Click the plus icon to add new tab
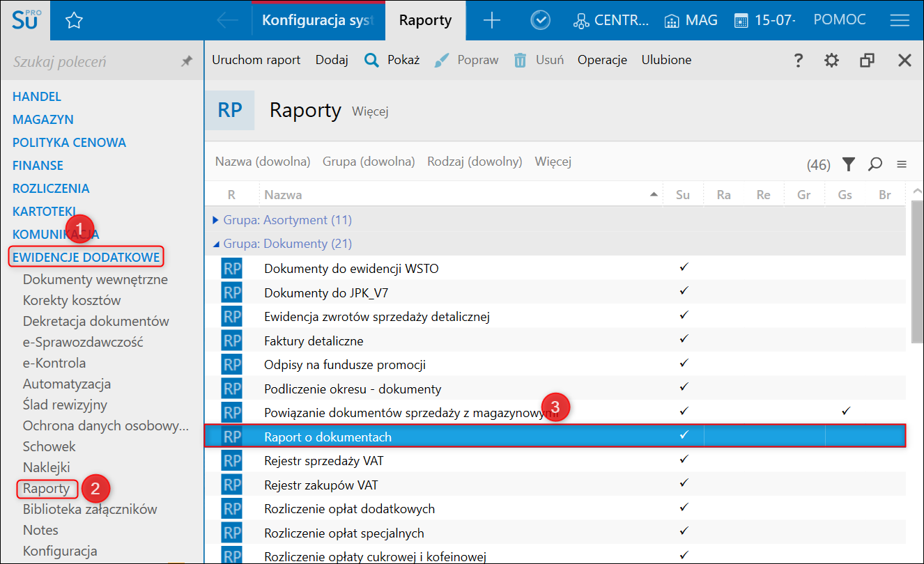Screen dimensions: 924x564 pyautogui.click(x=492, y=21)
